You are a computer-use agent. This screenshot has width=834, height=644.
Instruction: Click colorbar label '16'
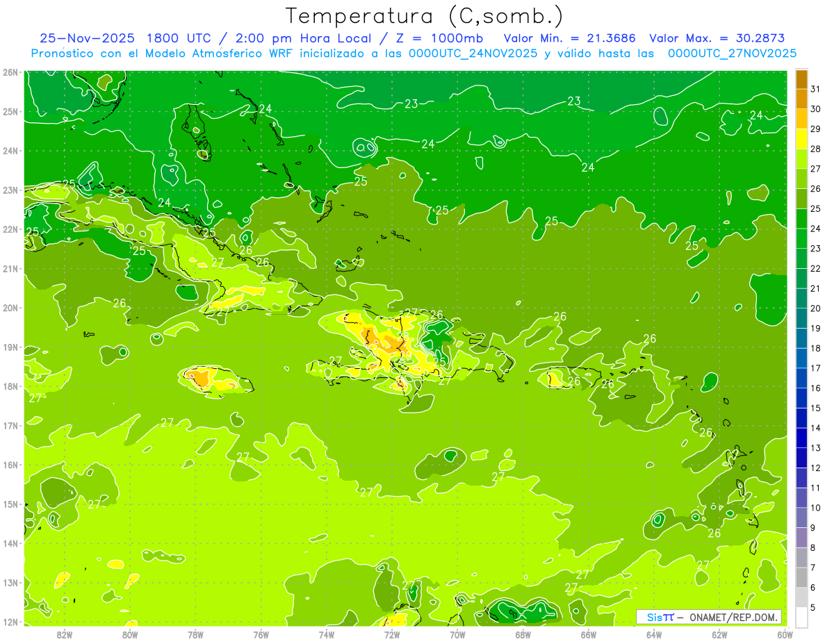(x=815, y=388)
